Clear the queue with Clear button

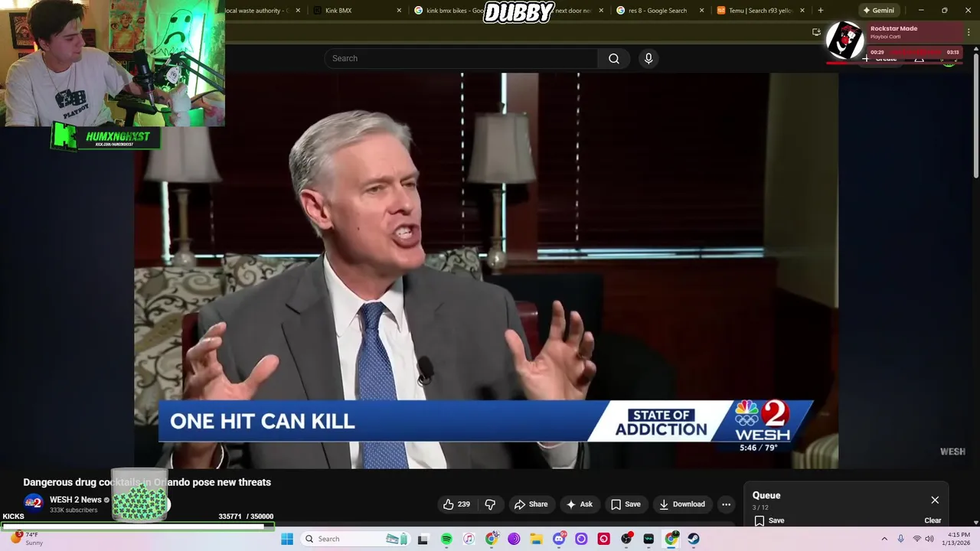point(933,520)
